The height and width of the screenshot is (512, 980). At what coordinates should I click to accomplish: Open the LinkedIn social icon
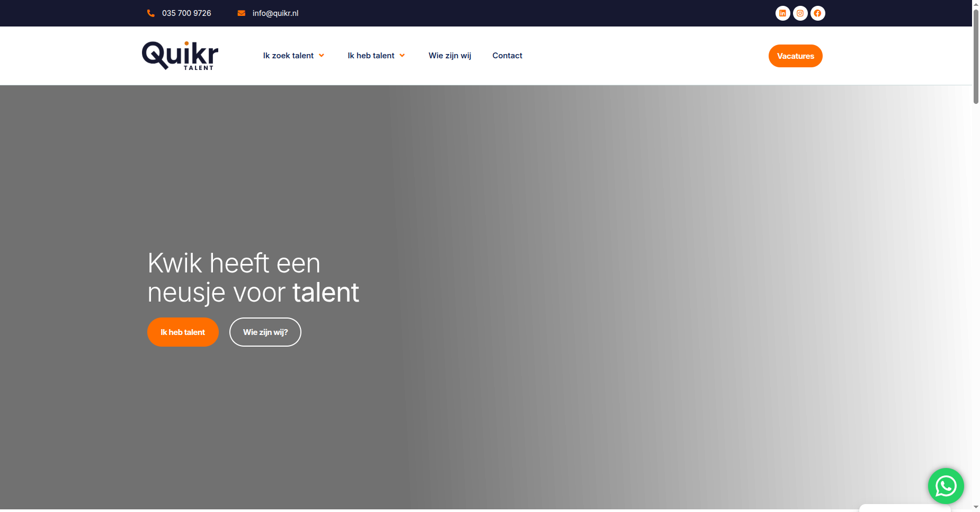pyautogui.click(x=782, y=13)
